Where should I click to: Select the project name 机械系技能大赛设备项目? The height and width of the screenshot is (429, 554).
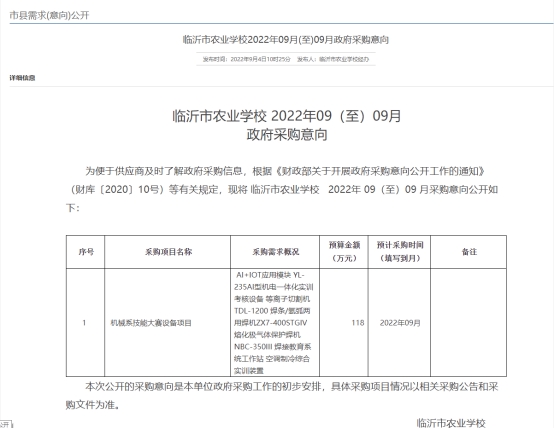[151, 323]
